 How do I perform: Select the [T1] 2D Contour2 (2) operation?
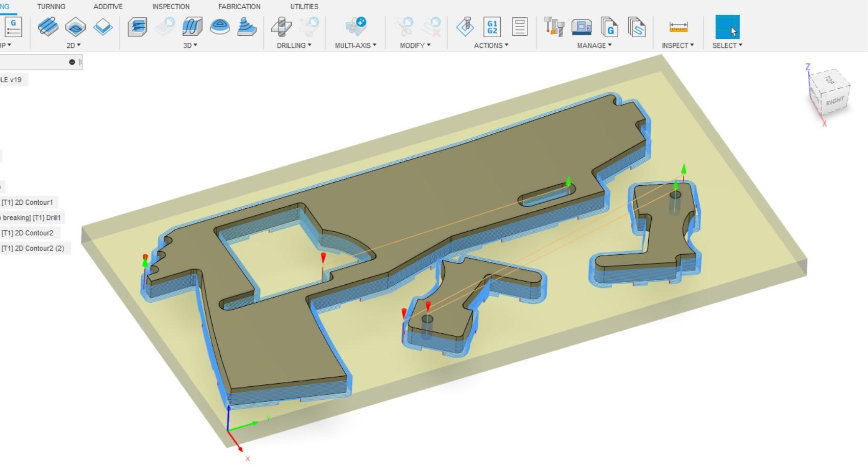(x=33, y=249)
